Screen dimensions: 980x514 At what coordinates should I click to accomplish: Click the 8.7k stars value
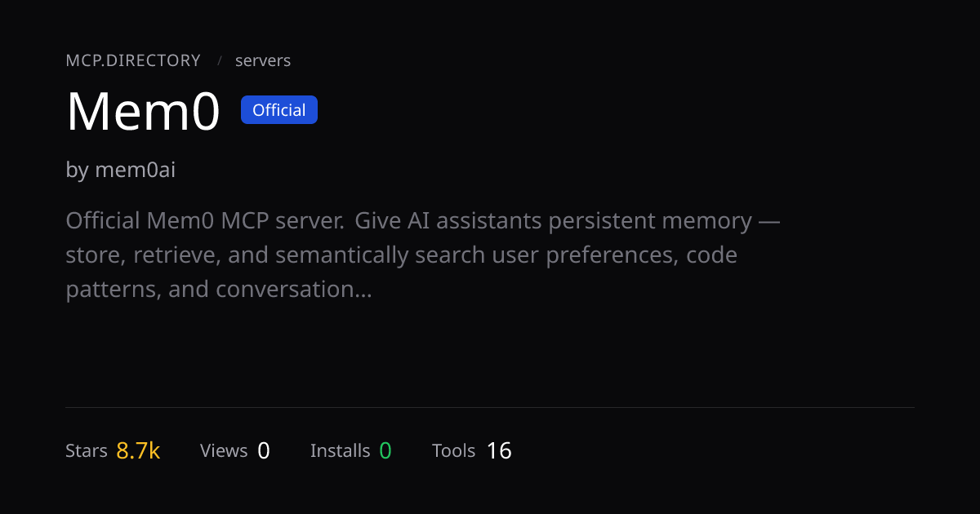pyautogui.click(x=138, y=450)
